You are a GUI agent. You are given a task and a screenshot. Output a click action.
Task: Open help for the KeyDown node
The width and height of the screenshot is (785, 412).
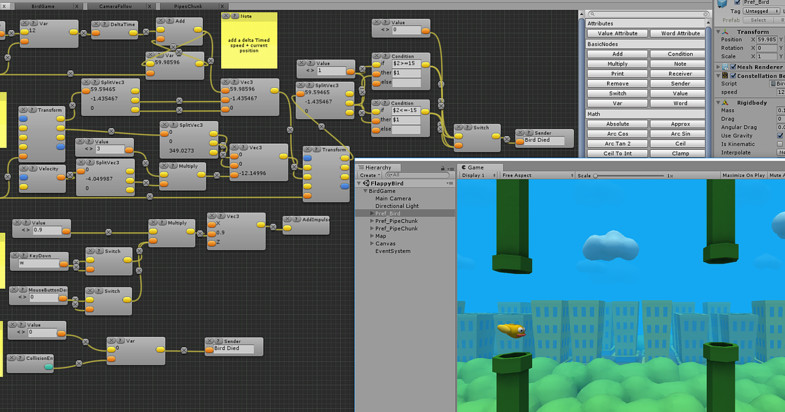pyautogui.click(x=23, y=255)
